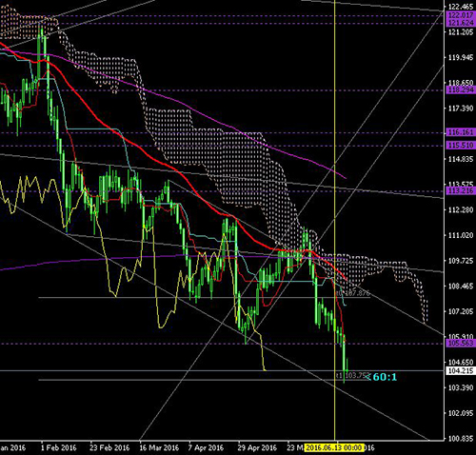This screenshot has width=476, height=455.
Task: Click the 113.216 purple price tag
Action: coord(461,191)
